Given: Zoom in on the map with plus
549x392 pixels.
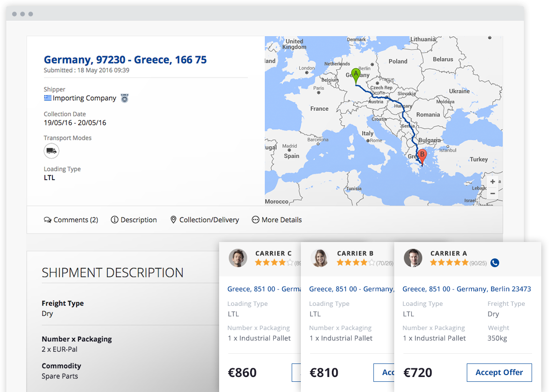Looking at the screenshot, I should [x=492, y=181].
